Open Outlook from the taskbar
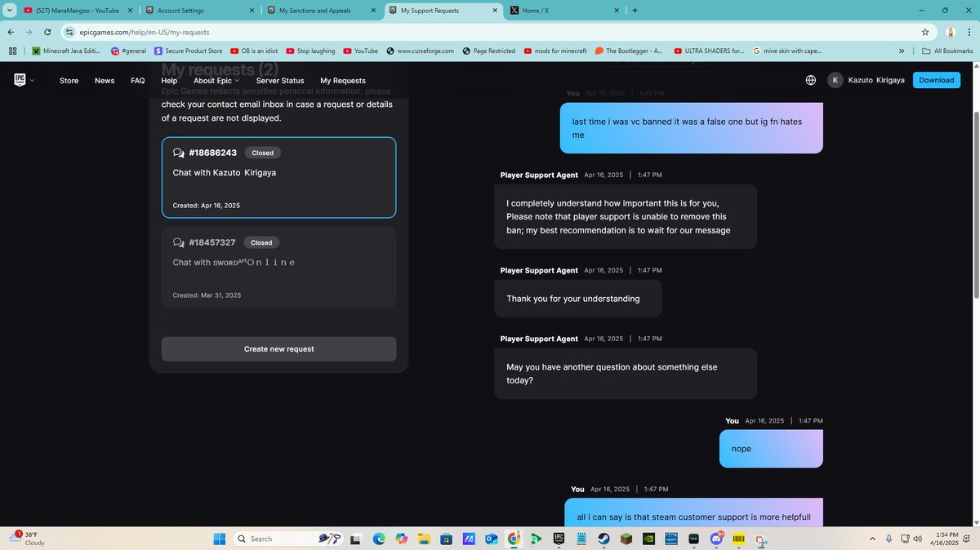 pyautogui.click(x=491, y=539)
